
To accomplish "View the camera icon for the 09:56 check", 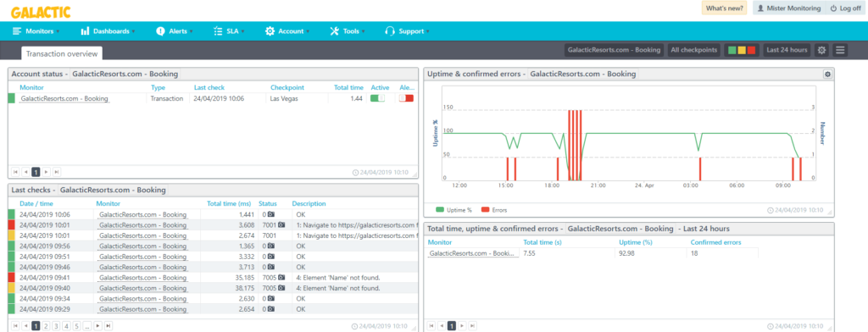I will [270, 246].
